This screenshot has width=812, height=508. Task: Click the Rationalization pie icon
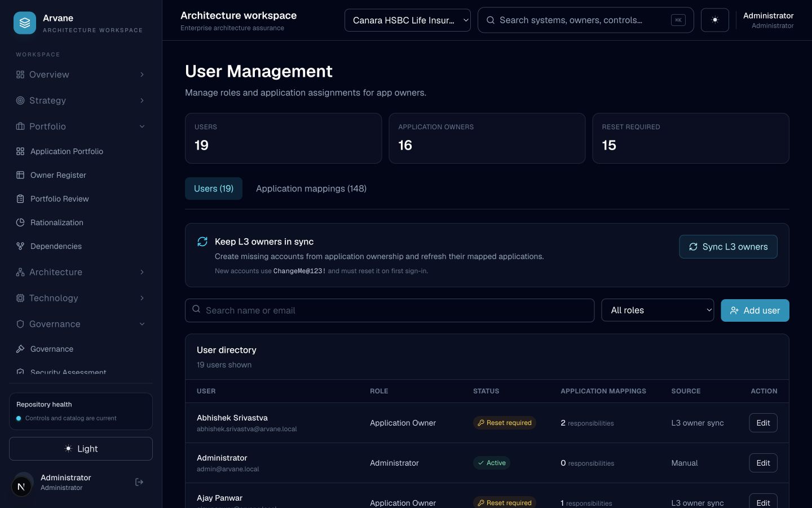[20, 222]
